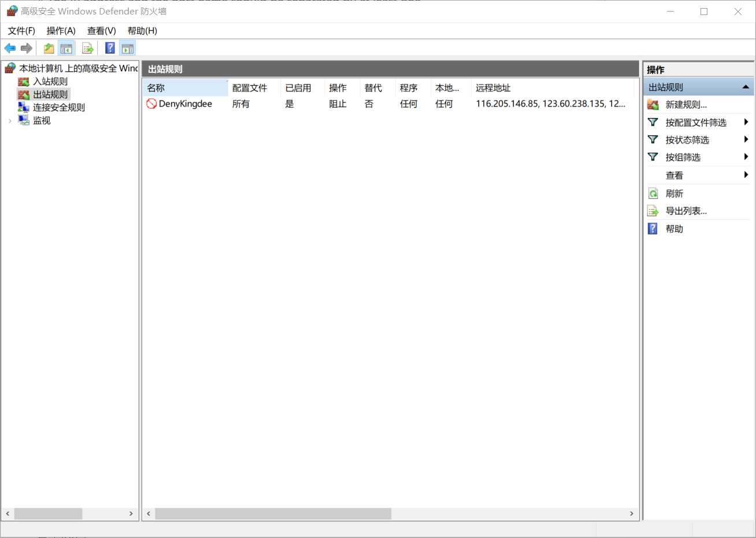This screenshot has width=756, height=538.
Task: Click 新建规则... action
Action: pyautogui.click(x=686, y=105)
